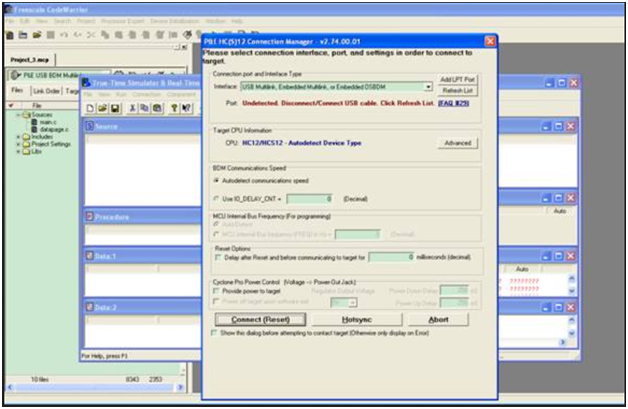Click close button of CodeWarrior project pane

(x=184, y=47)
